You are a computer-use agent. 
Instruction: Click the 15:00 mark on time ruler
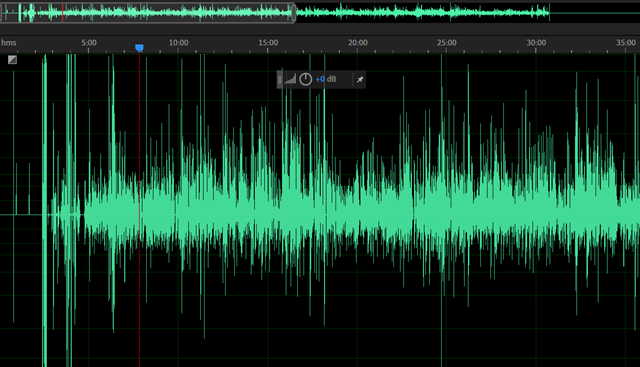tap(268, 42)
